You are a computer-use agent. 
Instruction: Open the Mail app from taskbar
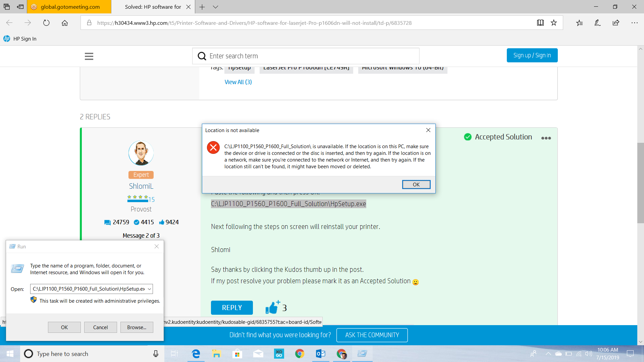(x=258, y=354)
